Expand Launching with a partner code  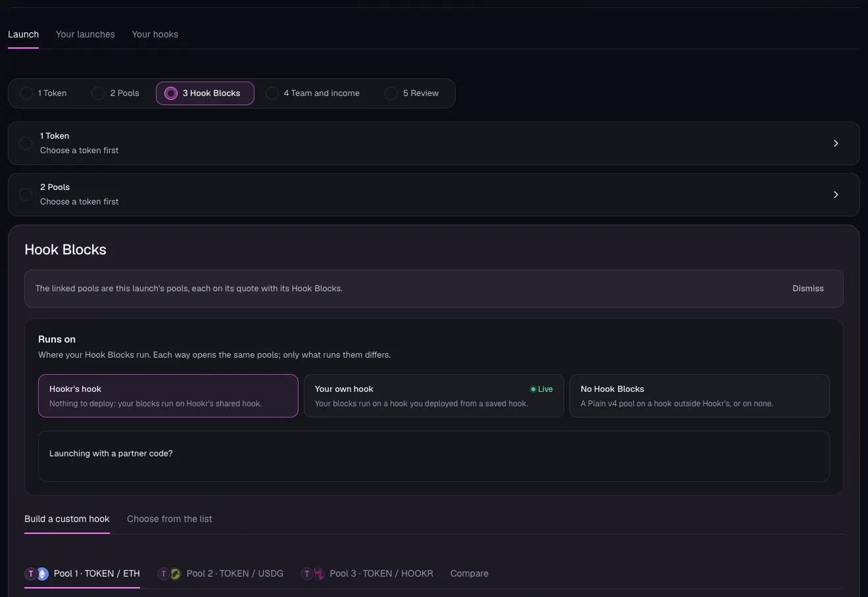pos(434,456)
